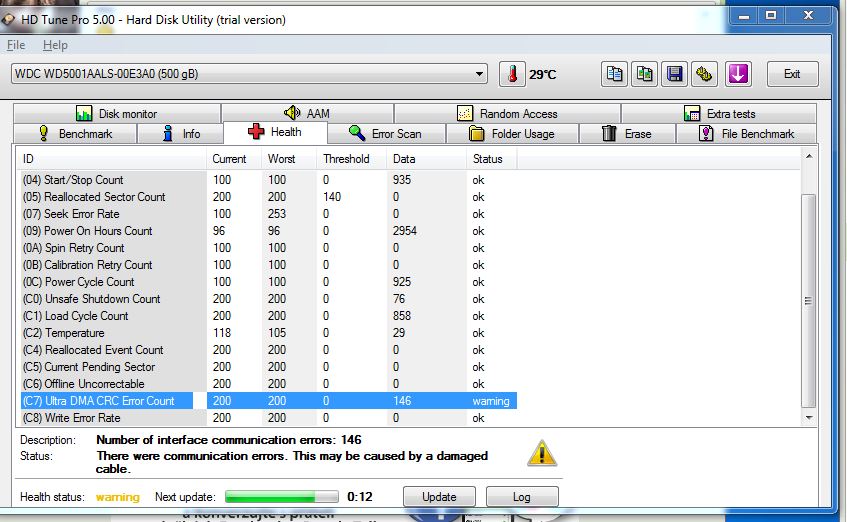Click the 2954 power-on hours data value
Screen dimensions: 847x522
pyautogui.click(x=405, y=231)
